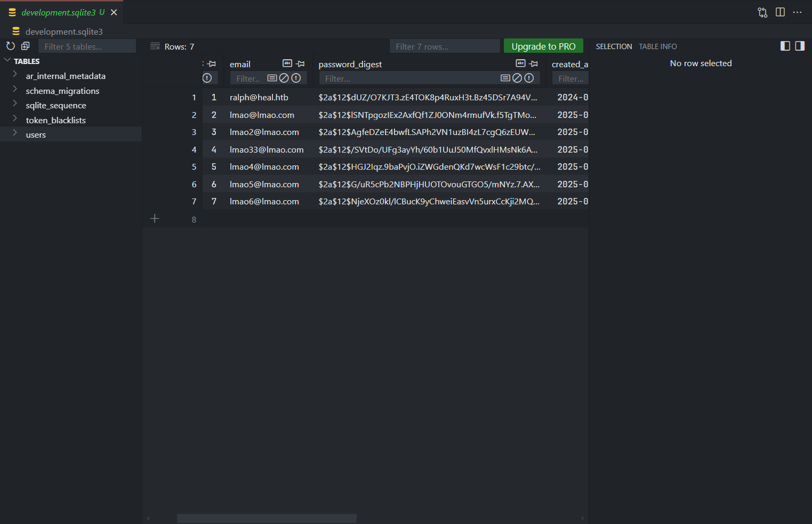
Task: Open the compare changes icon in title bar
Action: (763, 12)
